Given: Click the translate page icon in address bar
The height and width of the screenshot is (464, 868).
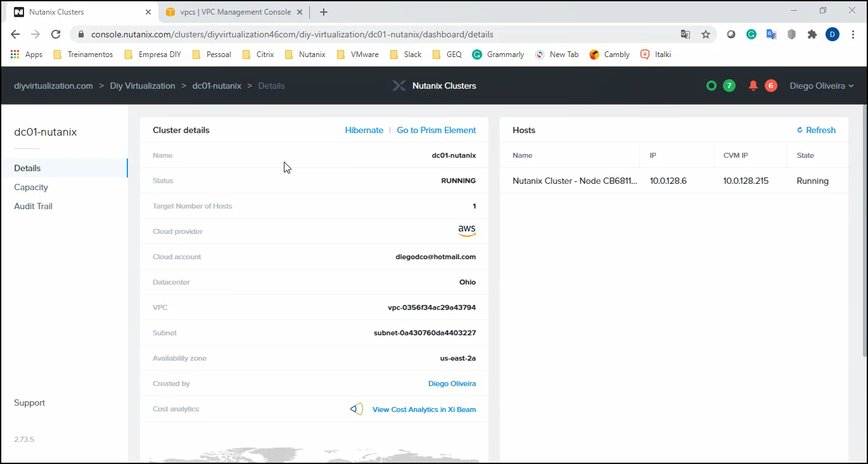Looking at the screenshot, I should (x=686, y=34).
